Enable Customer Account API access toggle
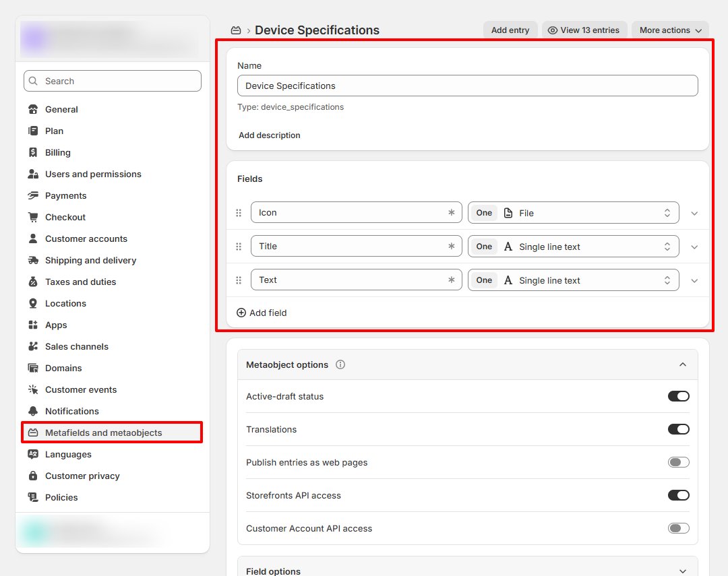This screenshot has height=576, width=728. 678,528
